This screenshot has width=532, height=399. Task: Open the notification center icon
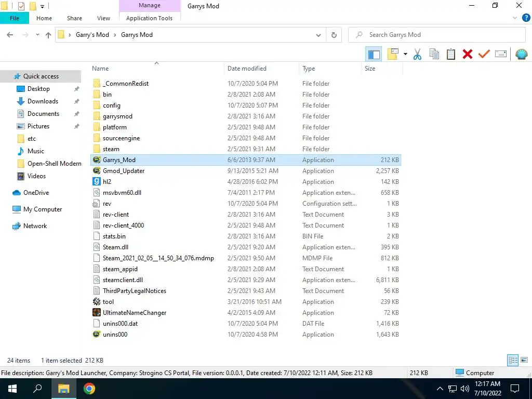(x=515, y=389)
